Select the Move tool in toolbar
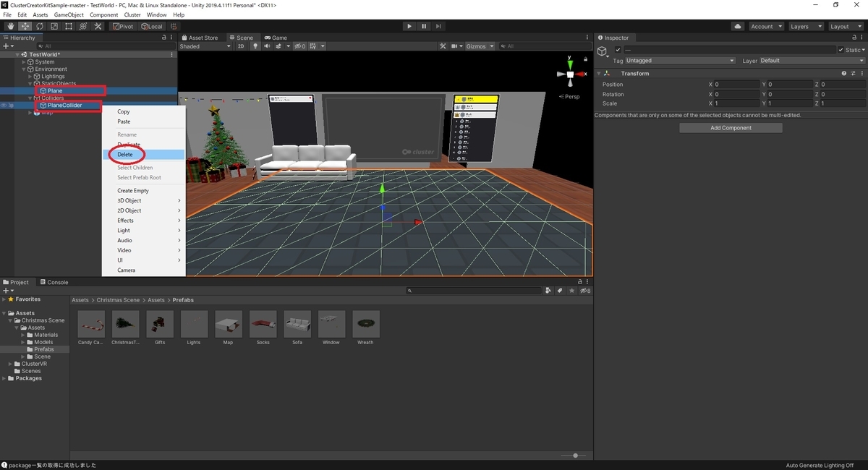This screenshot has width=868, height=470. [25, 26]
